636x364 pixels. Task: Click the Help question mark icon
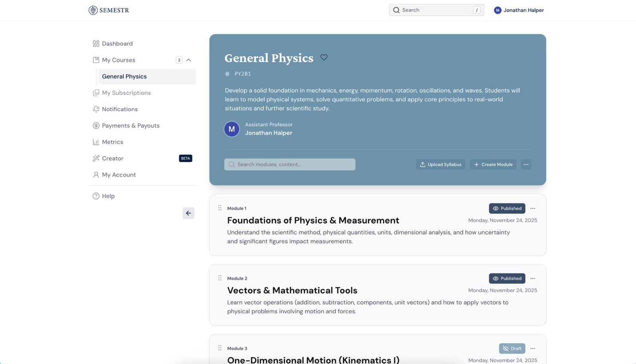(96, 196)
